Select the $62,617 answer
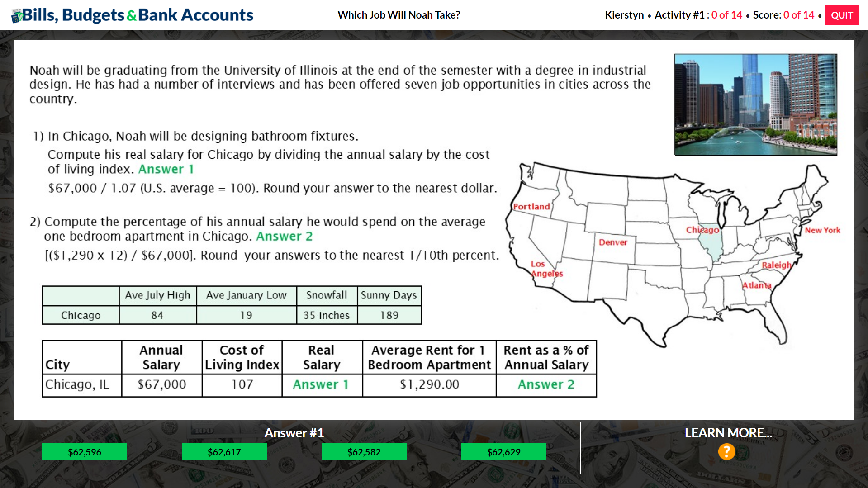Screen dimensions: 868x488 224,451
